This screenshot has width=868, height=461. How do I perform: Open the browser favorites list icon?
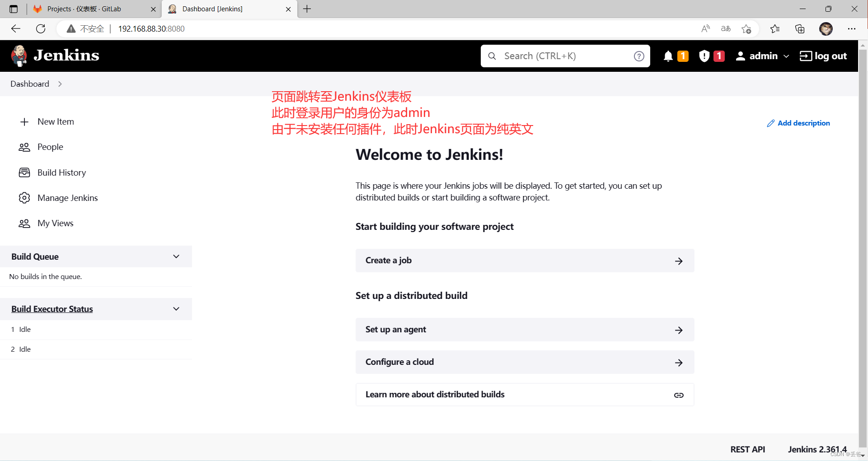(775, 29)
